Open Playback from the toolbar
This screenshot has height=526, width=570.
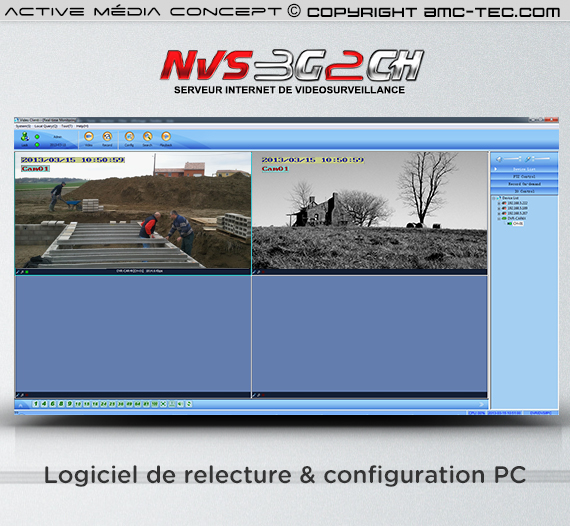[x=166, y=137]
